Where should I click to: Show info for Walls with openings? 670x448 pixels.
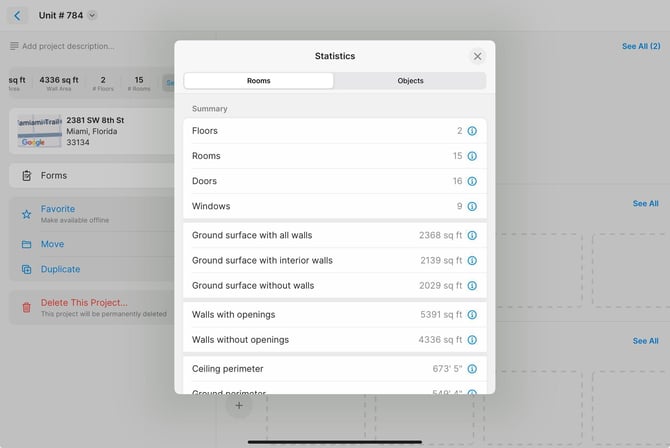pos(472,315)
